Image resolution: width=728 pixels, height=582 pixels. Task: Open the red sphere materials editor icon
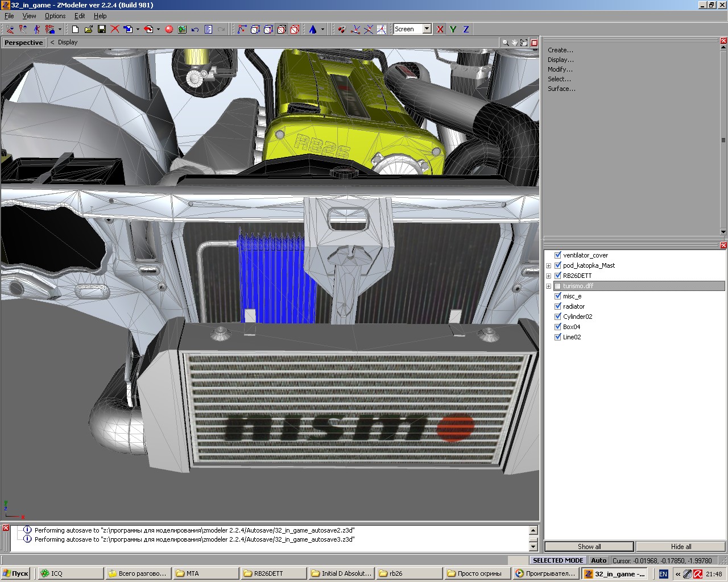coord(169,29)
